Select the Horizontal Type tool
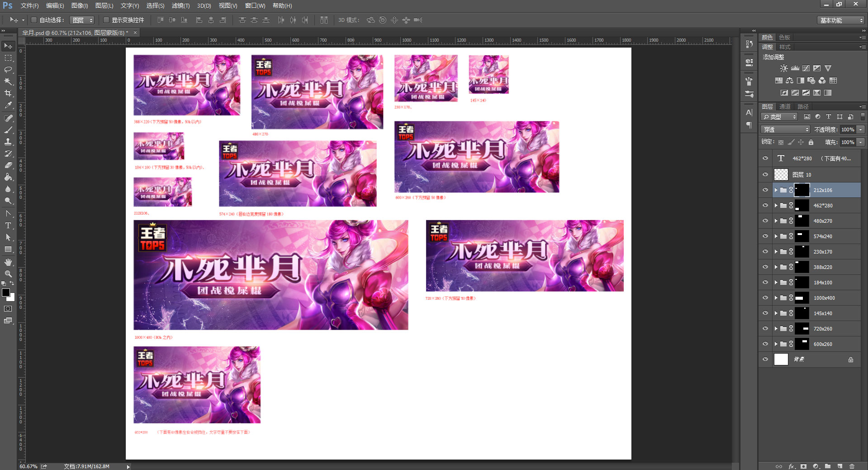 click(x=8, y=225)
